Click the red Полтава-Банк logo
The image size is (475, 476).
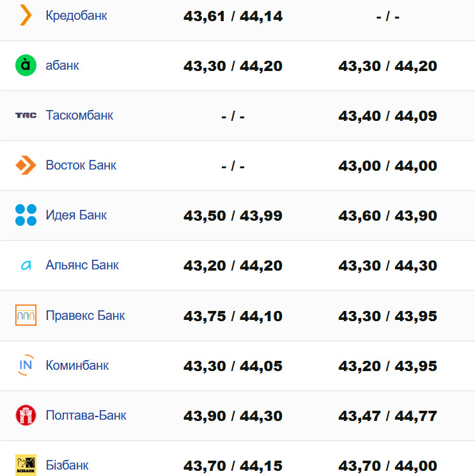click(26, 415)
